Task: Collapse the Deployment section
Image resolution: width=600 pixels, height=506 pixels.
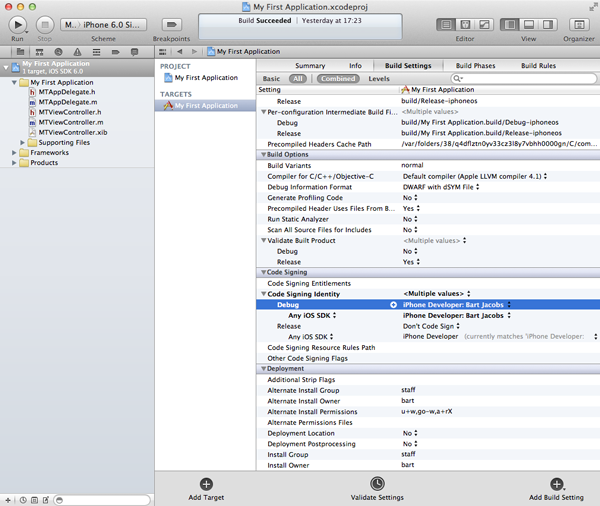Action: (x=263, y=369)
